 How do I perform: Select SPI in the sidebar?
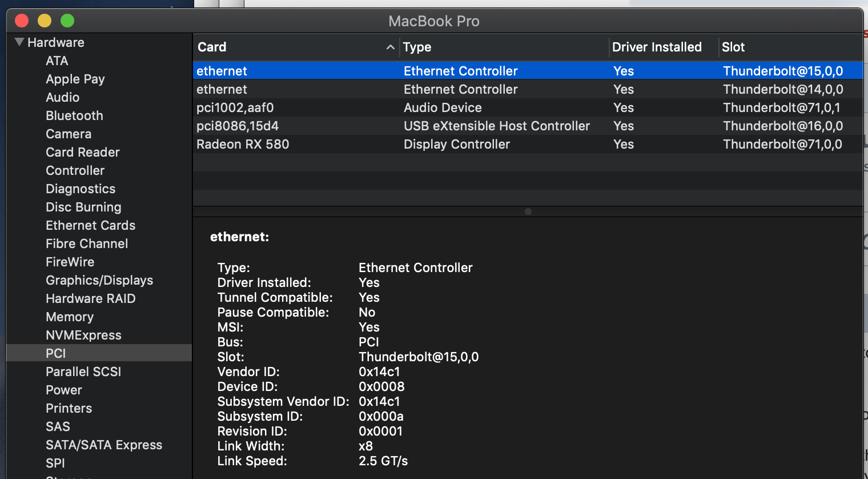(x=55, y=463)
